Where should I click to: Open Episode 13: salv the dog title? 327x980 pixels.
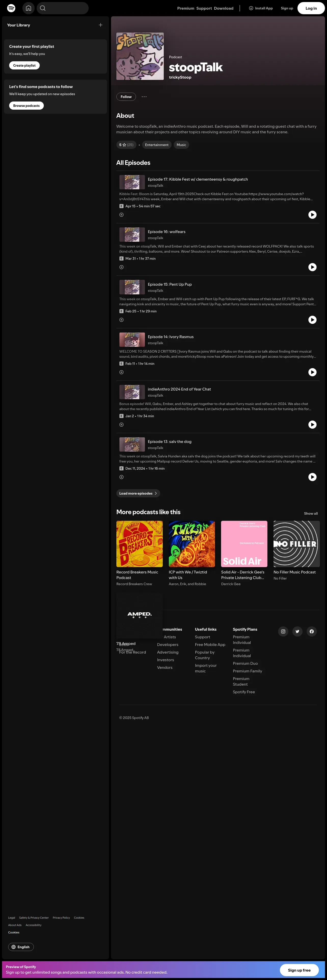[169, 442]
